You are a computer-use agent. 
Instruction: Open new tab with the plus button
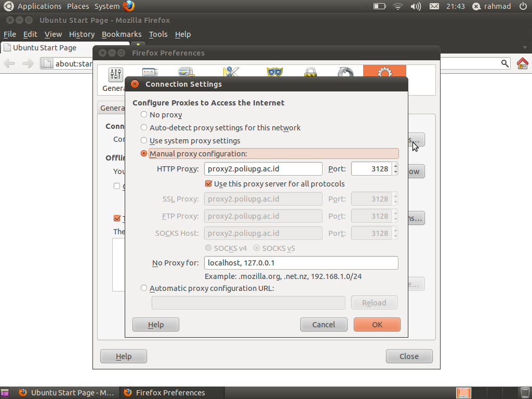pyautogui.click(x=138, y=45)
